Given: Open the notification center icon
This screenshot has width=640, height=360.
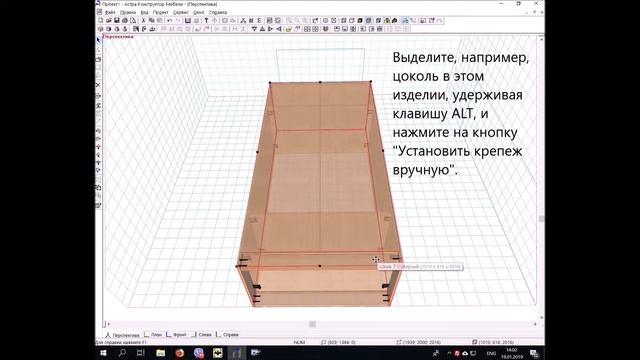Looking at the screenshot, I should [x=534, y=353].
